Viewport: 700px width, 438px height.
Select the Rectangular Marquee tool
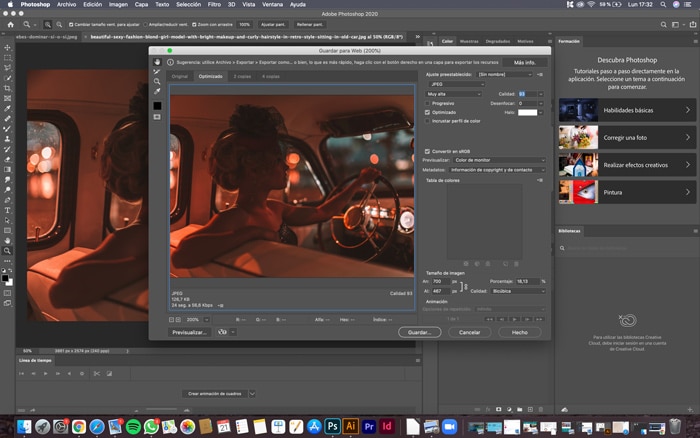(x=7, y=58)
